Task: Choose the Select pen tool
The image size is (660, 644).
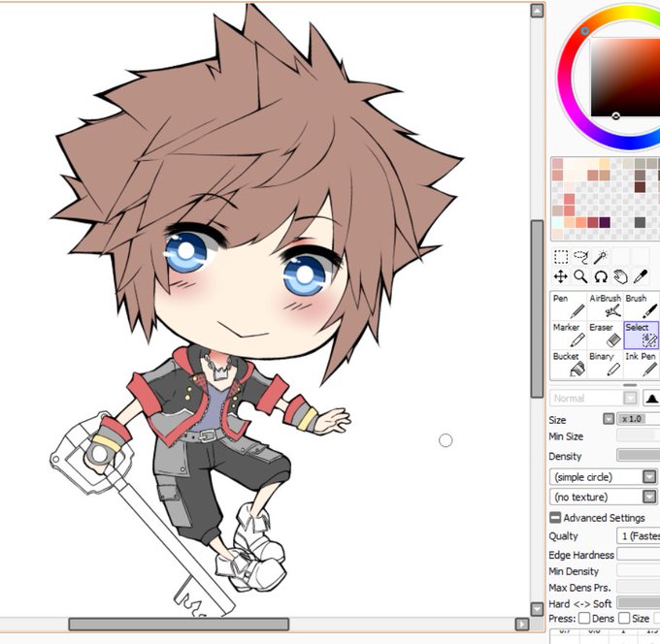Action: coord(641,336)
